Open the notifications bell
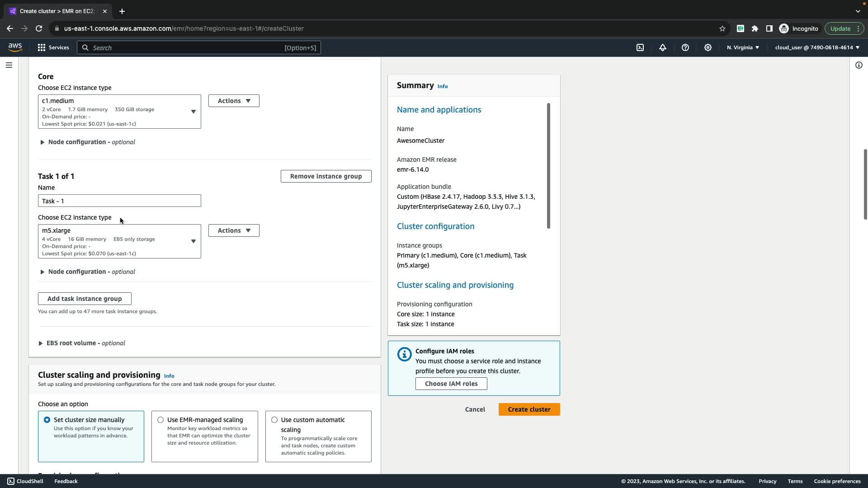Image resolution: width=868 pixels, height=488 pixels. click(663, 47)
